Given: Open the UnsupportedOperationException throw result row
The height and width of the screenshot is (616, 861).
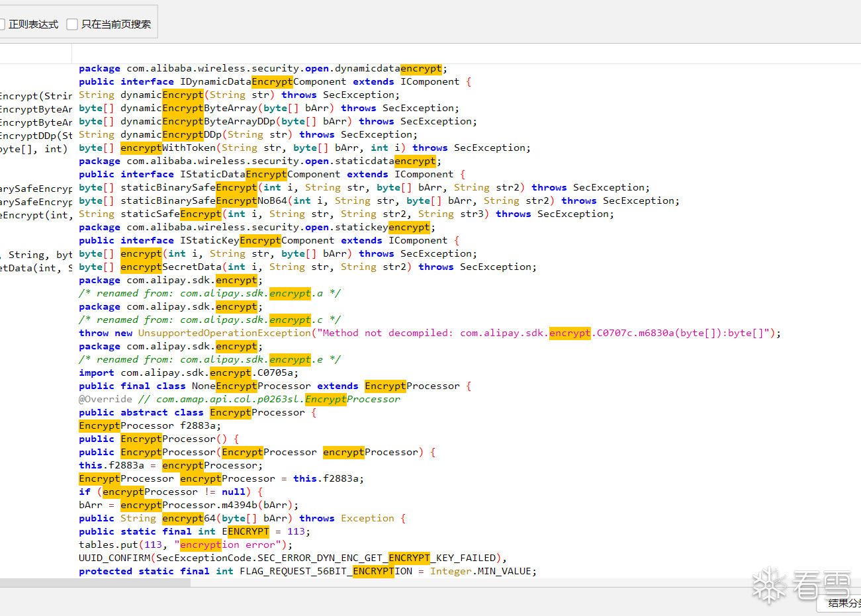Looking at the screenshot, I should 430,333.
